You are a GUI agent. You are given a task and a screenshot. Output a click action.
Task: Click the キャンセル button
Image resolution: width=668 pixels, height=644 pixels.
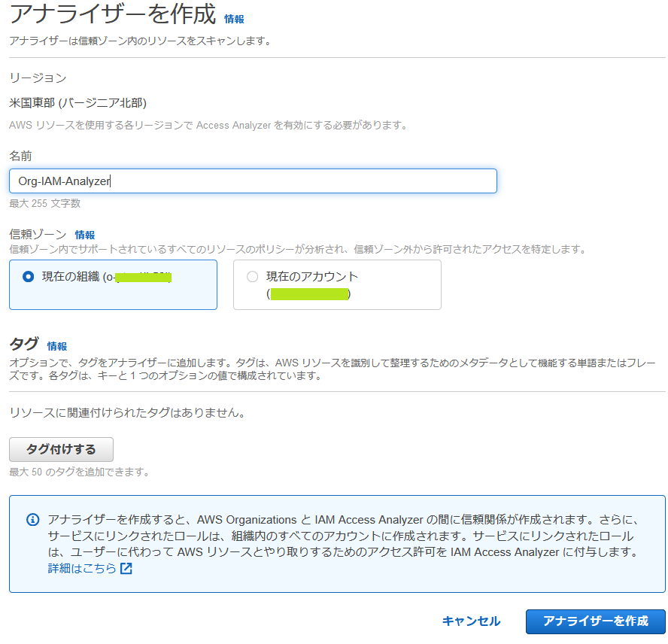click(471, 621)
